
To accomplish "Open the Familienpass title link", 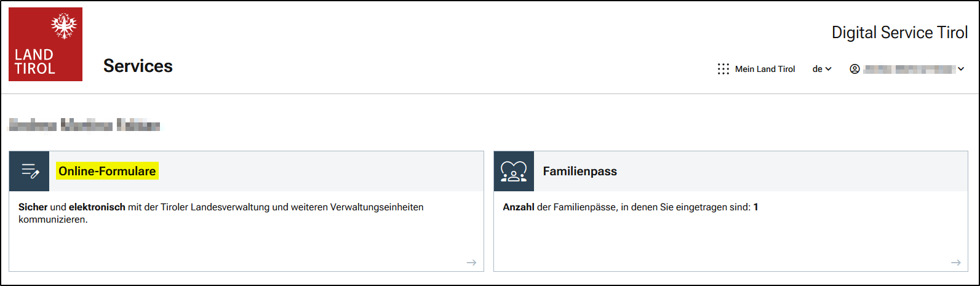I will 580,172.
